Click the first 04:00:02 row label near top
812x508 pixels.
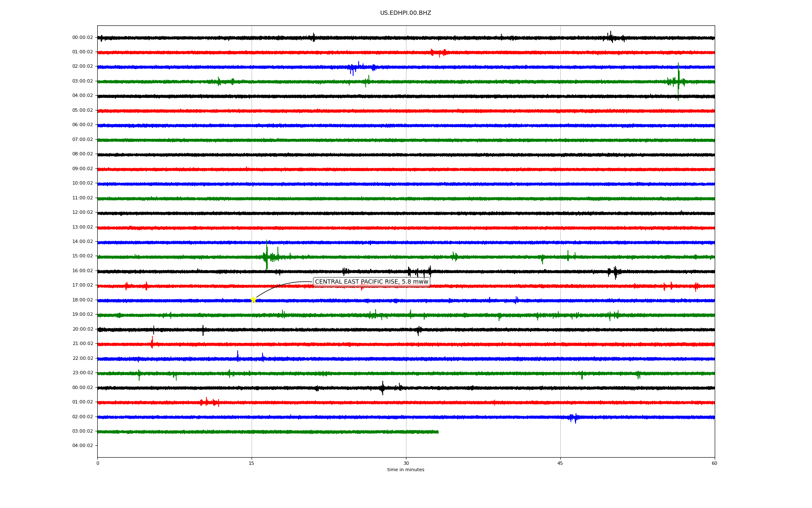[x=82, y=96]
